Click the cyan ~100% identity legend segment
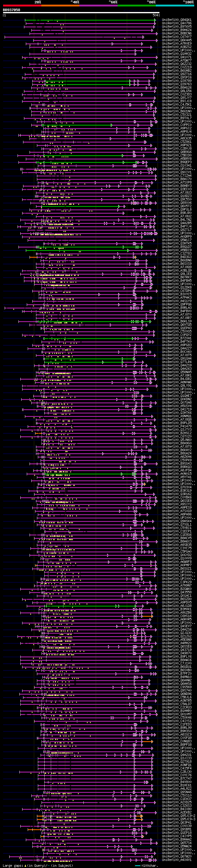 click(175, 6)
